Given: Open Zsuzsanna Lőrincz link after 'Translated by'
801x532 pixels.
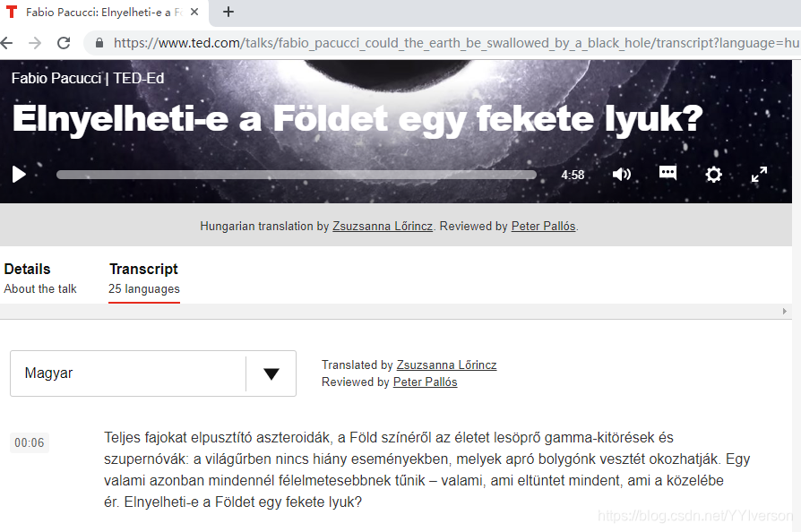Looking at the screenshot, I should 446,365.
